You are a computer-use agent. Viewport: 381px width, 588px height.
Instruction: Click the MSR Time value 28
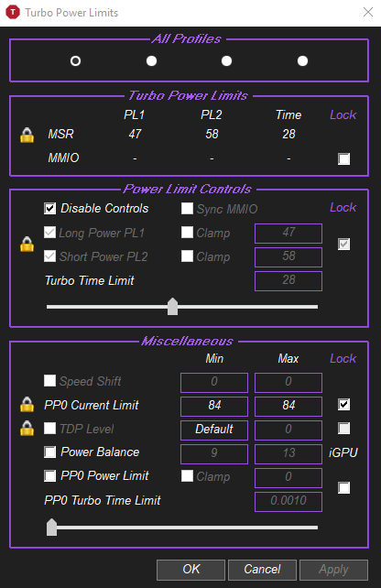tap(288, 134)
